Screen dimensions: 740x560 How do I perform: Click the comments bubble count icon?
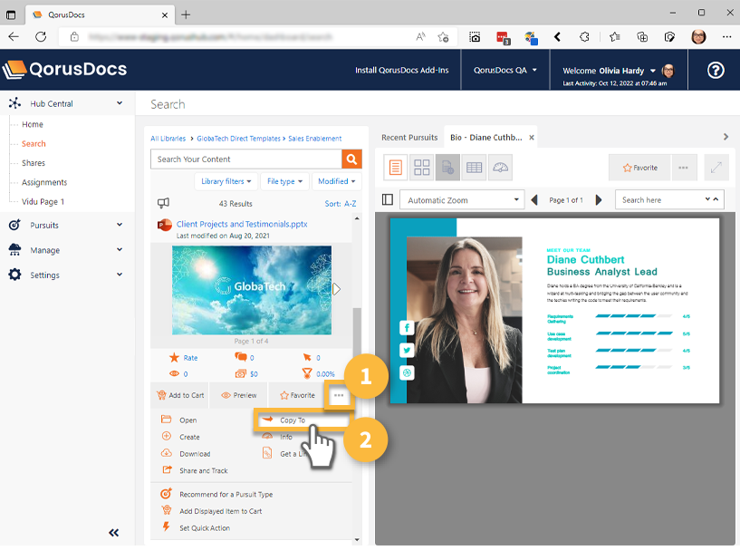tap(241, 357)
